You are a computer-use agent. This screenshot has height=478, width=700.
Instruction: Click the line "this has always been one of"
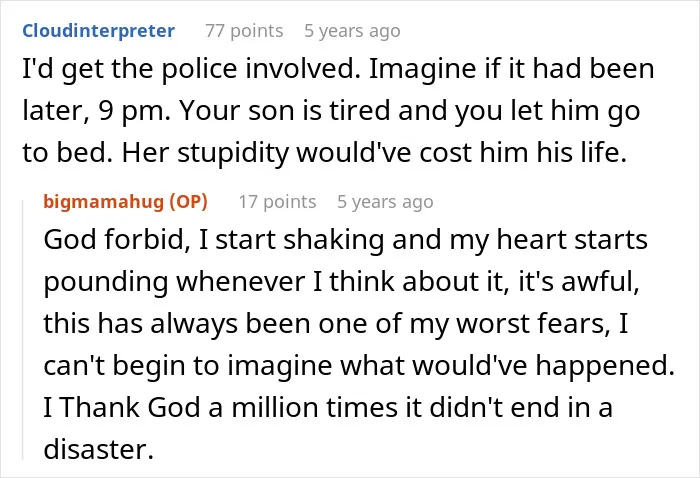click(x=336, y=324)
